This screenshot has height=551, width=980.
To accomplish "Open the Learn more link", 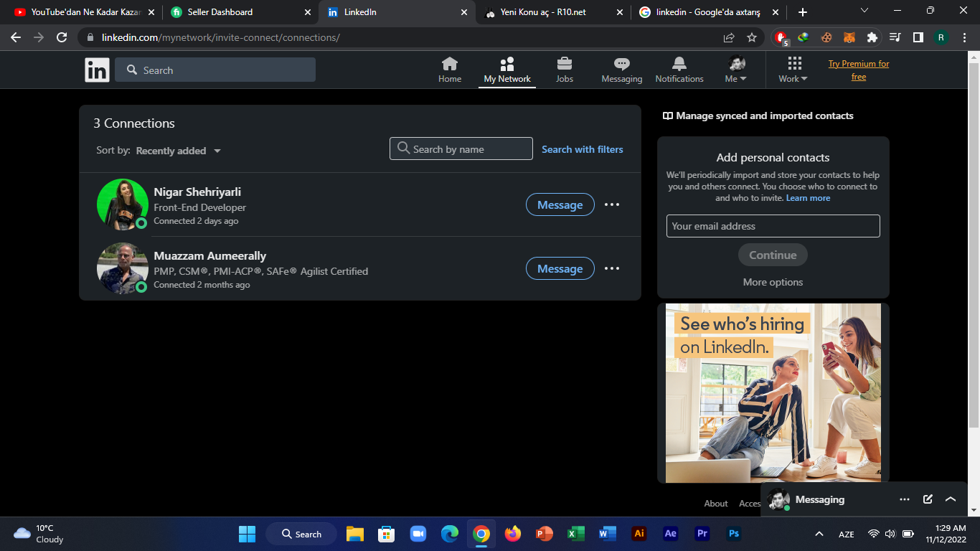I will pos(808,198).
